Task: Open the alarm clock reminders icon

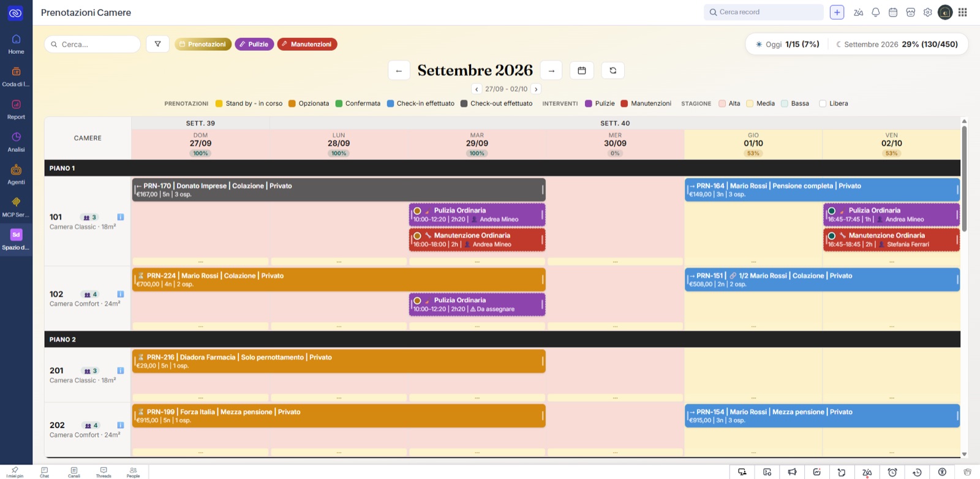Action: [892, 472]
